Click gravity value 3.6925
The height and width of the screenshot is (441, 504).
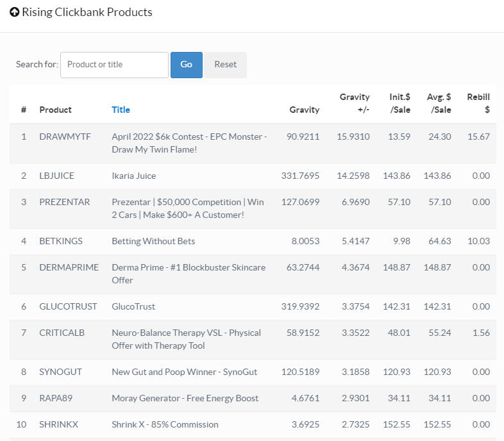[306, 424]
